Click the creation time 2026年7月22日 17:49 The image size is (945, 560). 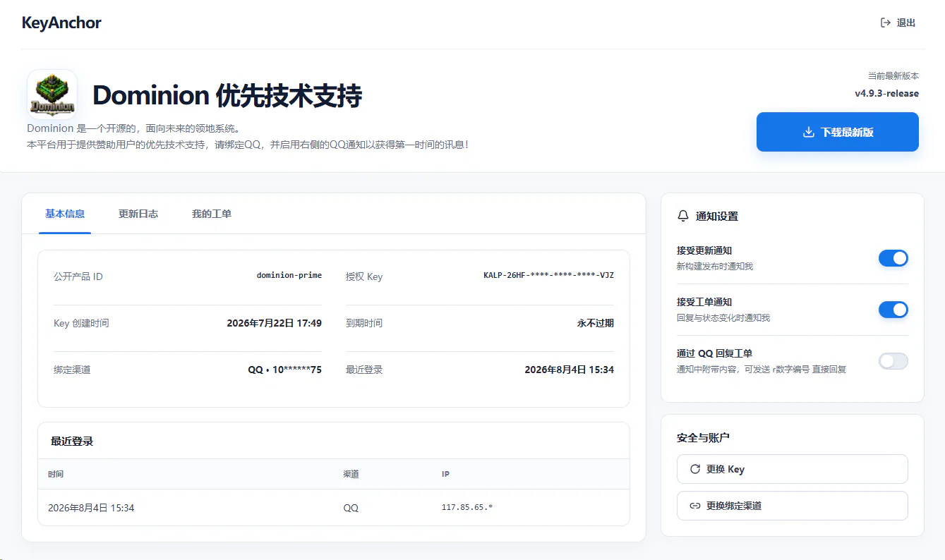point(274,323)
